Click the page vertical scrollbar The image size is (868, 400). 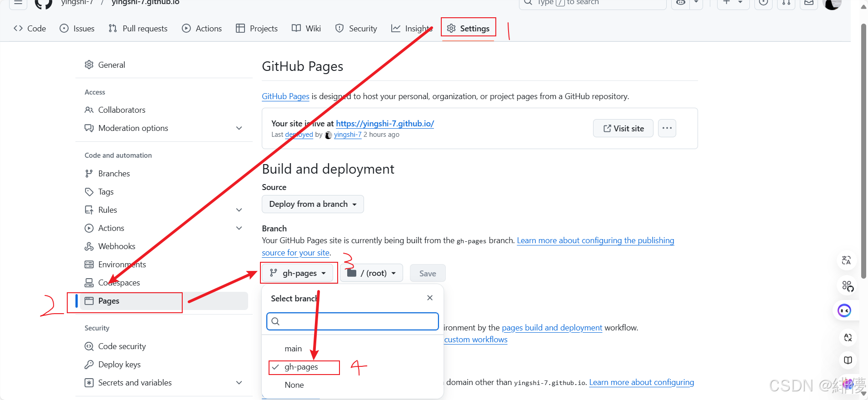coord(863,150)
